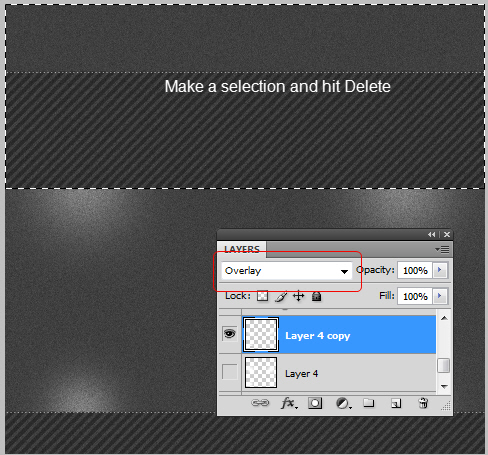Switch to the LAYERS tab
488x455 pixels.
[242, 249]
